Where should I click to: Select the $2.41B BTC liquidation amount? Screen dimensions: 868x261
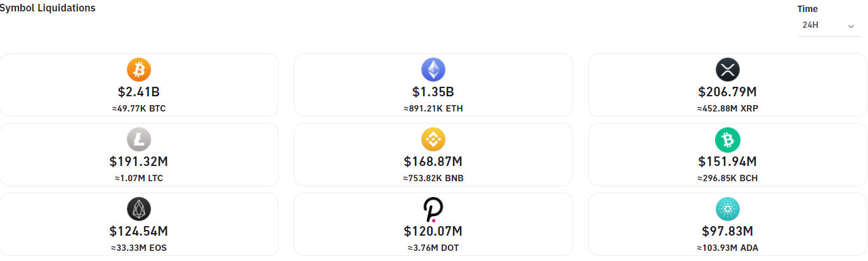139,92
